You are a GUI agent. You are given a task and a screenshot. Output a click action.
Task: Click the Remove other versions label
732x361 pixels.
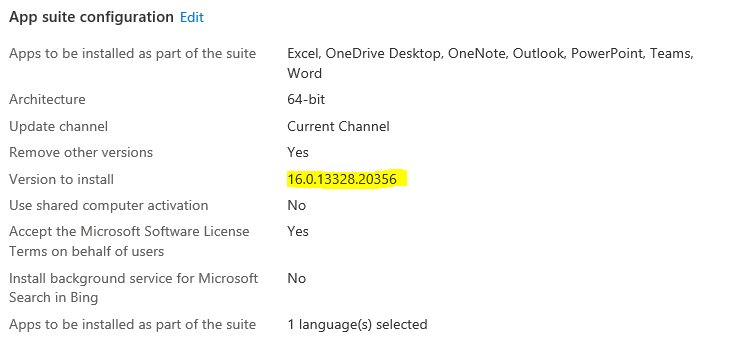pyautogui.click(x=81, y=153)
